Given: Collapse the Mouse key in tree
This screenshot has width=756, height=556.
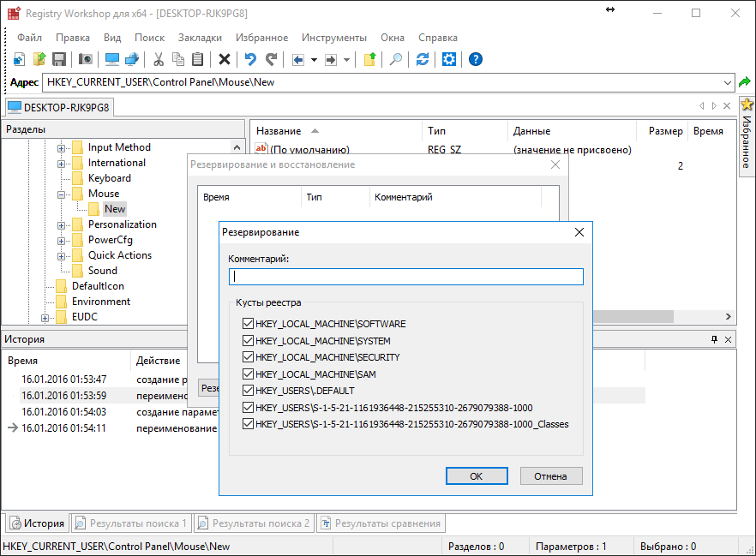Looking at the screenshot, I should click(x=63, y=194).
